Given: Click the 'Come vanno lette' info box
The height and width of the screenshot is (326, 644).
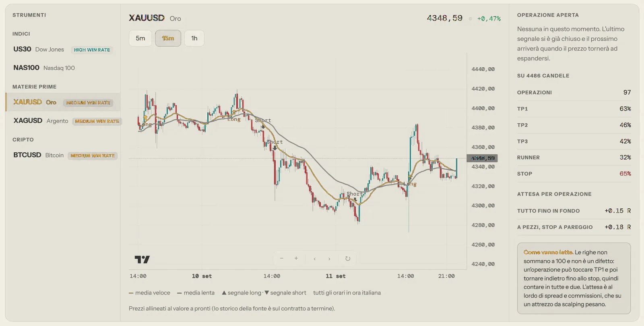Looking at the screenshot, I should tap(574, 278).
